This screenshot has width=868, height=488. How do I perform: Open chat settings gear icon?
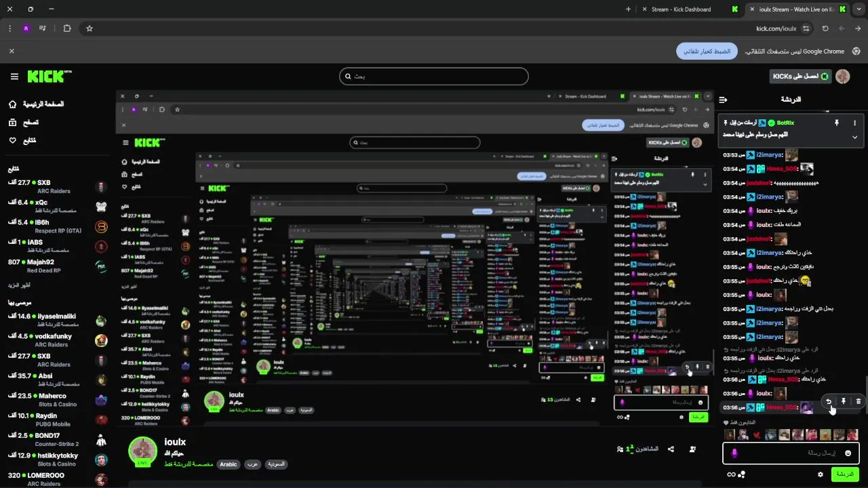821,474
